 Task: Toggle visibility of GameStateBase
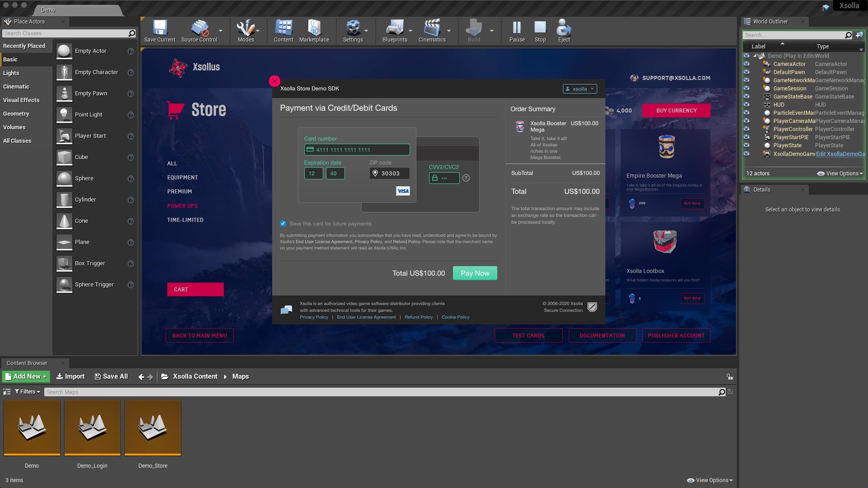click(746, 97)
